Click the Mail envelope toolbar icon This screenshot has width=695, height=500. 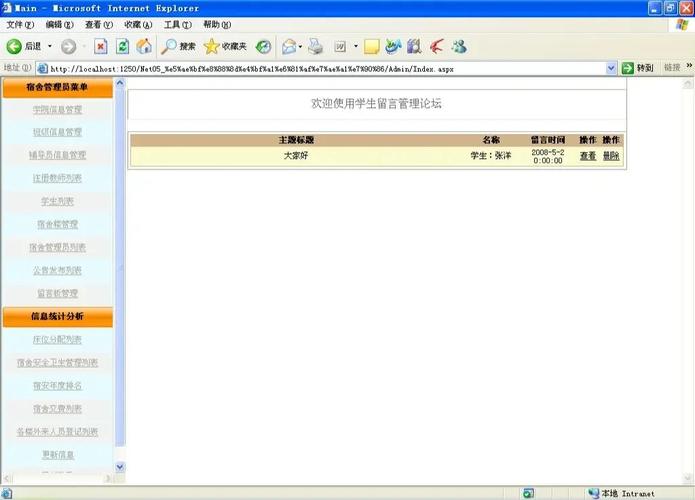pyautogui.click(x=289, y=46)
